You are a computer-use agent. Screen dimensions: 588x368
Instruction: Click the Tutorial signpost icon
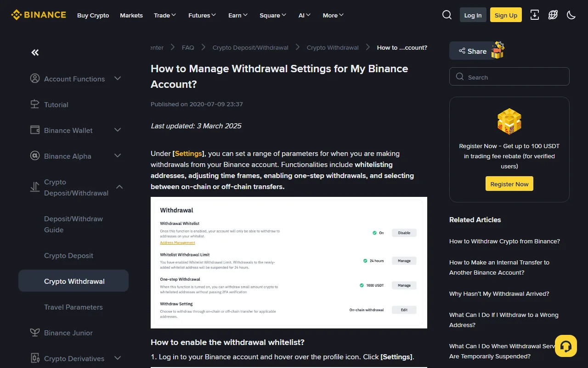pyautogui.click(x=35, y=104)
